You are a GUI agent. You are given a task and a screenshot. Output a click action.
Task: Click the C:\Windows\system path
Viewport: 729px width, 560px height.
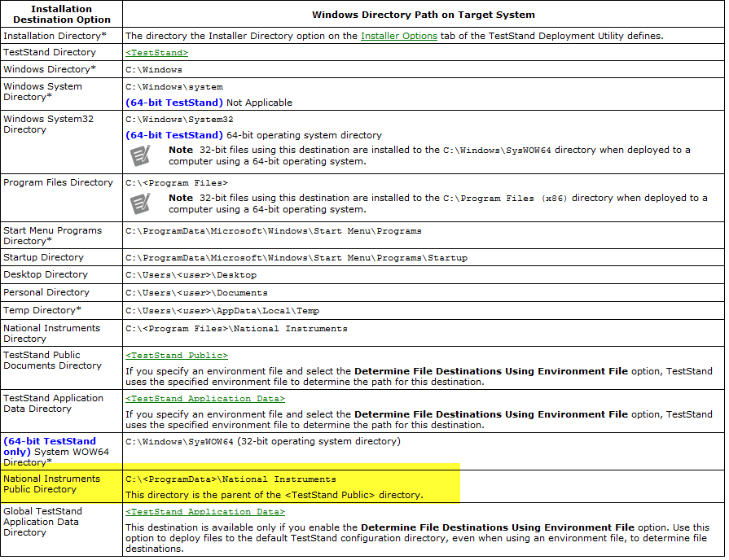(173, 87)
